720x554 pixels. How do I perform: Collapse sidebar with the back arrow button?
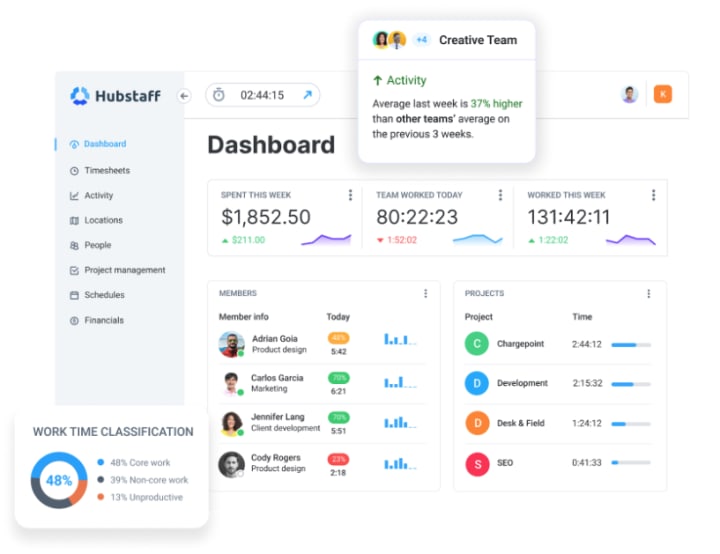184,96
